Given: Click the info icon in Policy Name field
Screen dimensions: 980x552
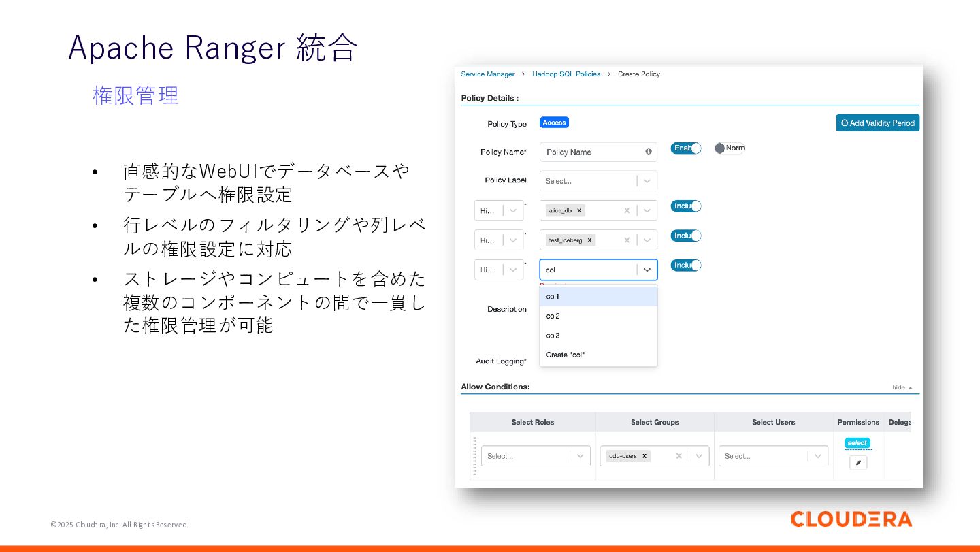Looking at the screenshot, I should pyautogui.click(x=649, y=152).
